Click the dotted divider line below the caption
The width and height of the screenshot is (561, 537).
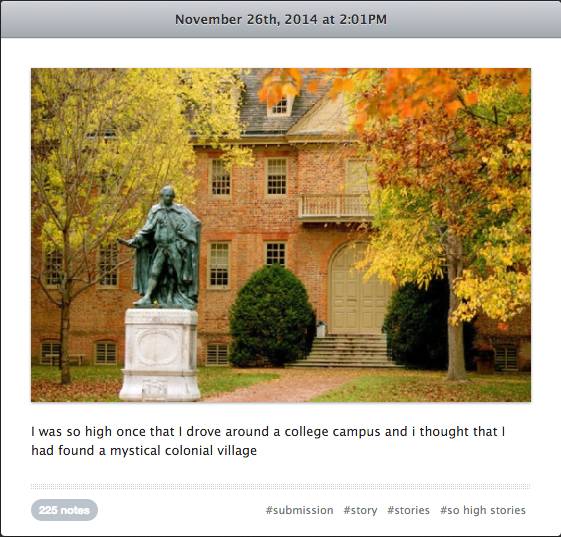click(281, 486)
